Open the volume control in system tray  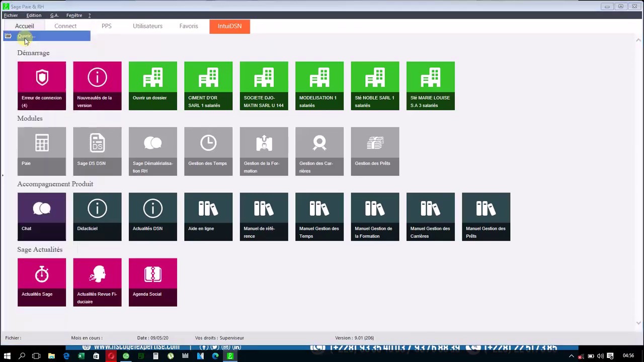pyautogui.click(x=600, y=356)
